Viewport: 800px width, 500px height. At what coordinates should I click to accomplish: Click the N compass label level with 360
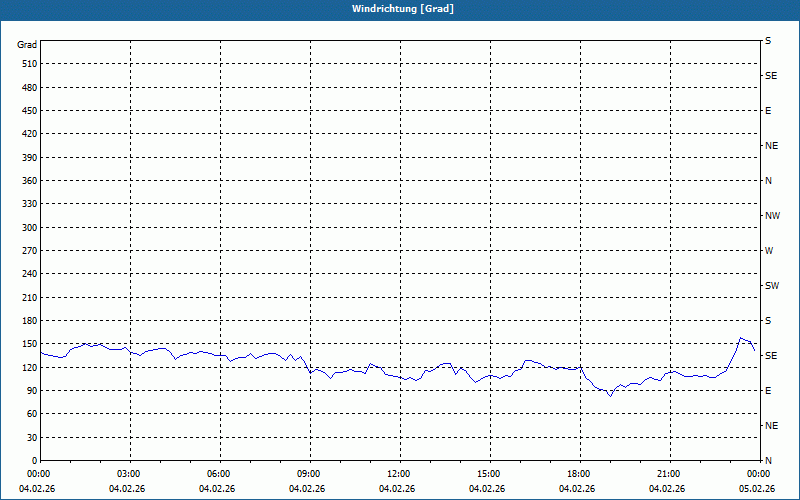(768, 181)
